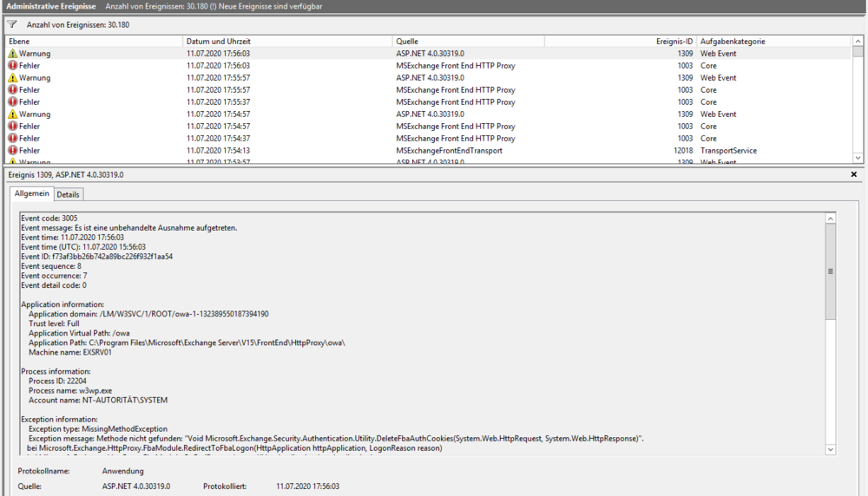Click the warning icon in the 17:56:03 row
Viewport: 868px width, 496px height.
point(12,54)
